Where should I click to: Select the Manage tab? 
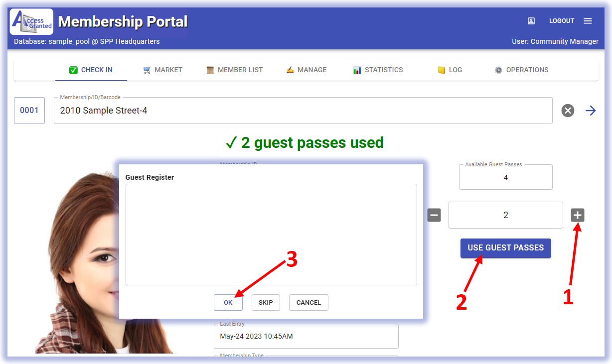[x=306, y=70]
